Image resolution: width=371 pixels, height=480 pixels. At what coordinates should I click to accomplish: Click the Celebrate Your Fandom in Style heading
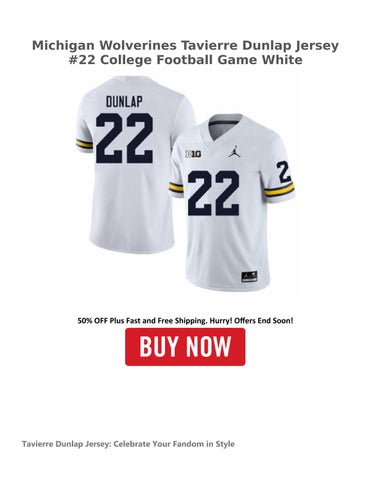[x=174, y=444]
